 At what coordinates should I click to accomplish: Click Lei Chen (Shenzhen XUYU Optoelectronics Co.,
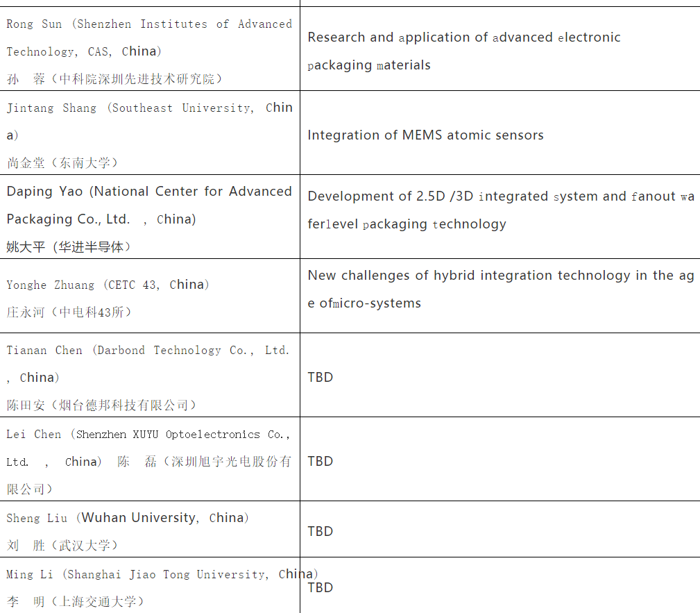pos(148,435)
